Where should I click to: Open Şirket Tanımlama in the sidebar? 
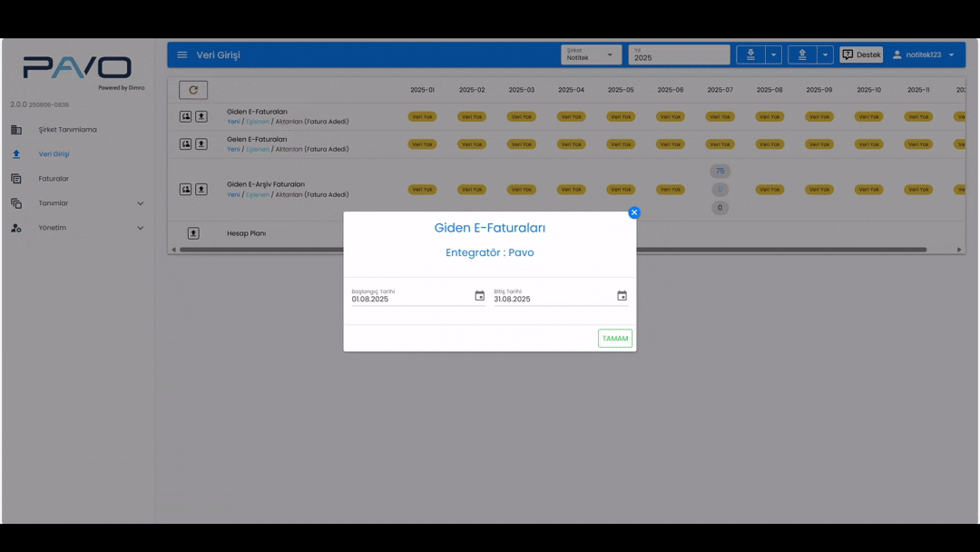point(67,130)
